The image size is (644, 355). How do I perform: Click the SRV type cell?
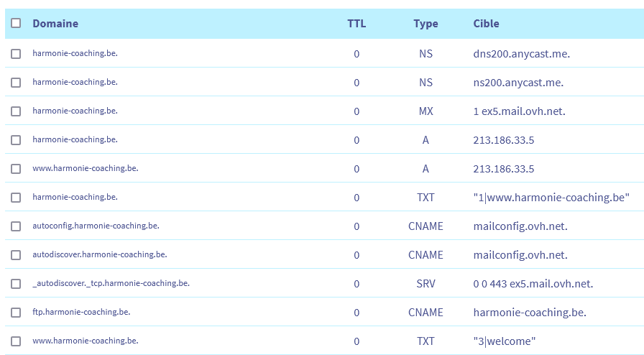pos(425,284)
